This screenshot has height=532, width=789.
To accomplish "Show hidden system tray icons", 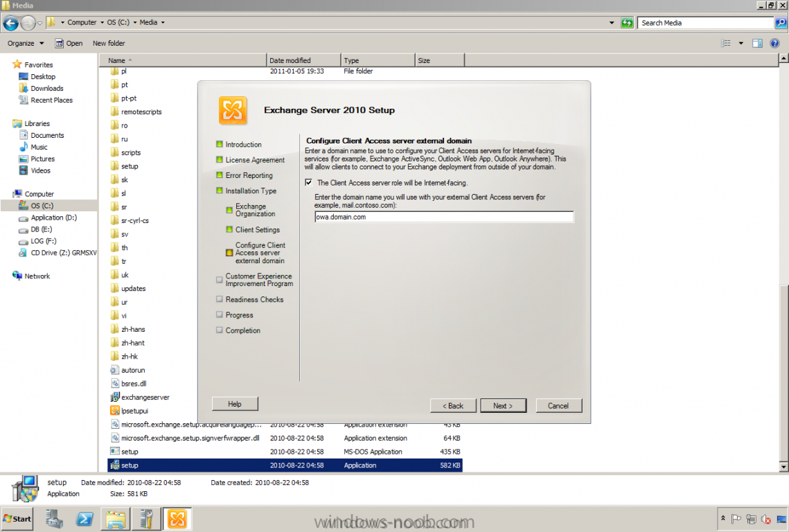I will point(723,518).
